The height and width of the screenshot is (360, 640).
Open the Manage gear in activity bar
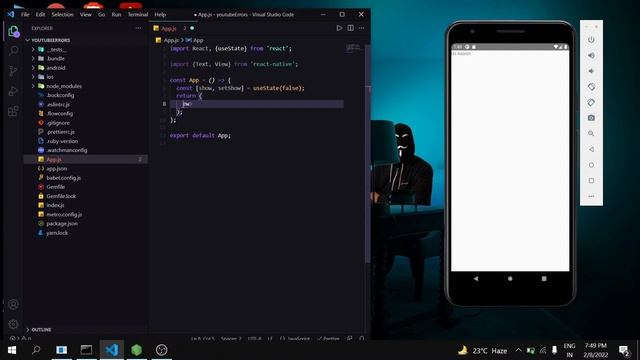pyautogui.click(x=13, y=324)
